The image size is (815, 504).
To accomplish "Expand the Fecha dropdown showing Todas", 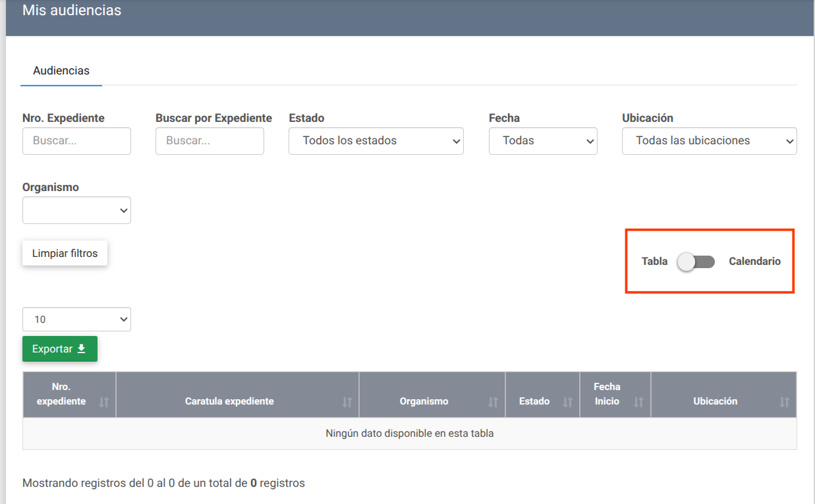I will 543,141.
